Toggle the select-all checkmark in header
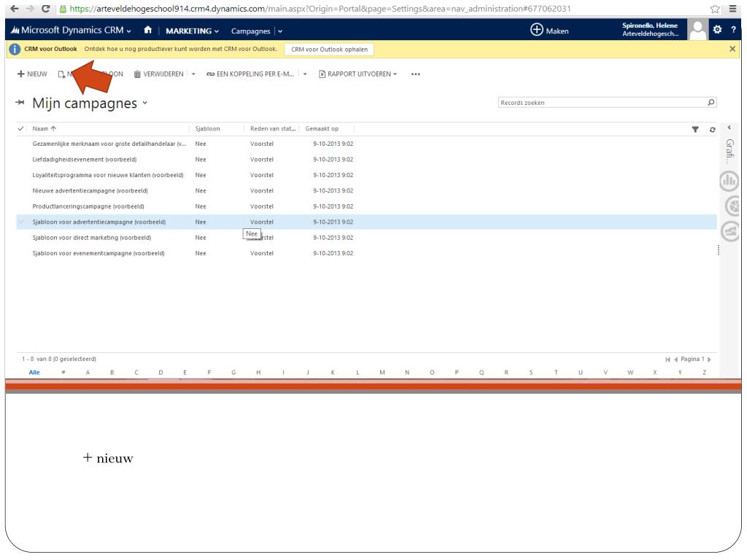Image resolution: width=747 pixels, height=560 pixels. [20, 129]
